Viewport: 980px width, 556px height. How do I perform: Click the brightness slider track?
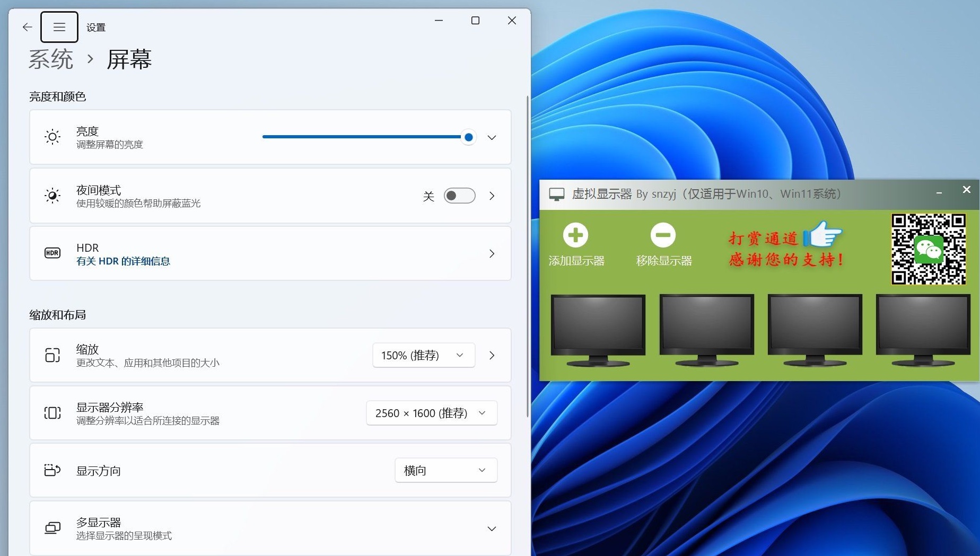point(361,137)
